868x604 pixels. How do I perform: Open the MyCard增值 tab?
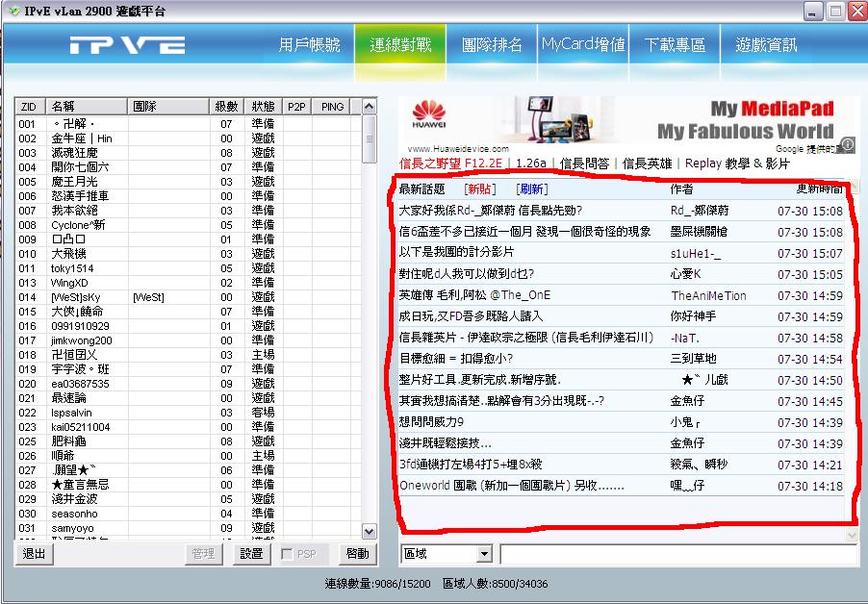coord(583,44)
